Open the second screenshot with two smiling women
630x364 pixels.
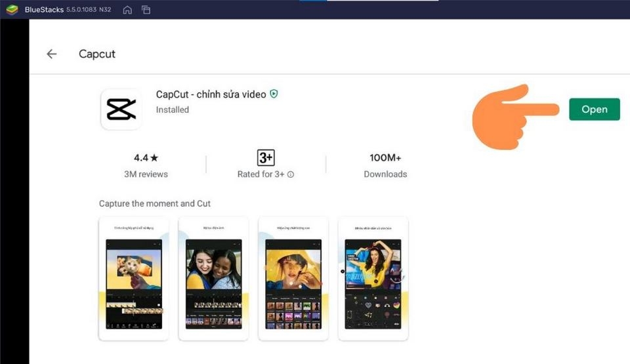point(213,279)
